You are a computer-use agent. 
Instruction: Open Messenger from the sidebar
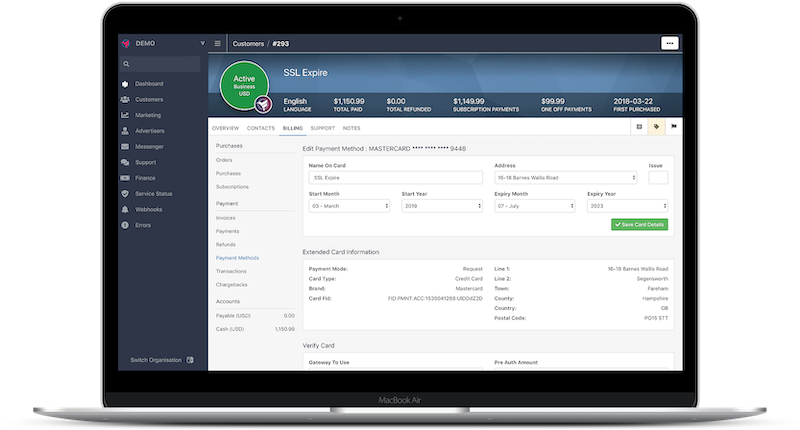tap(149, 147)
